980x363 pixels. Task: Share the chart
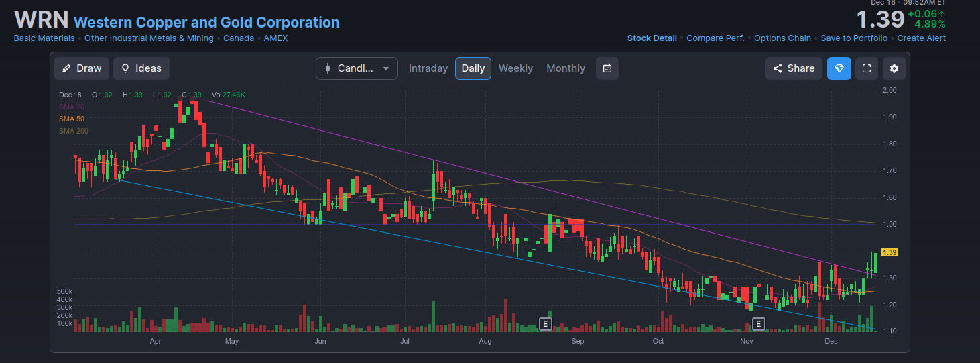[794, 68]
